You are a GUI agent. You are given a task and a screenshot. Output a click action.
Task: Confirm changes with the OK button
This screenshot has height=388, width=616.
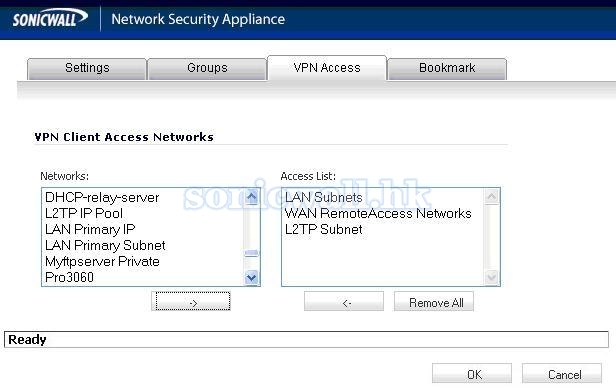472,373
